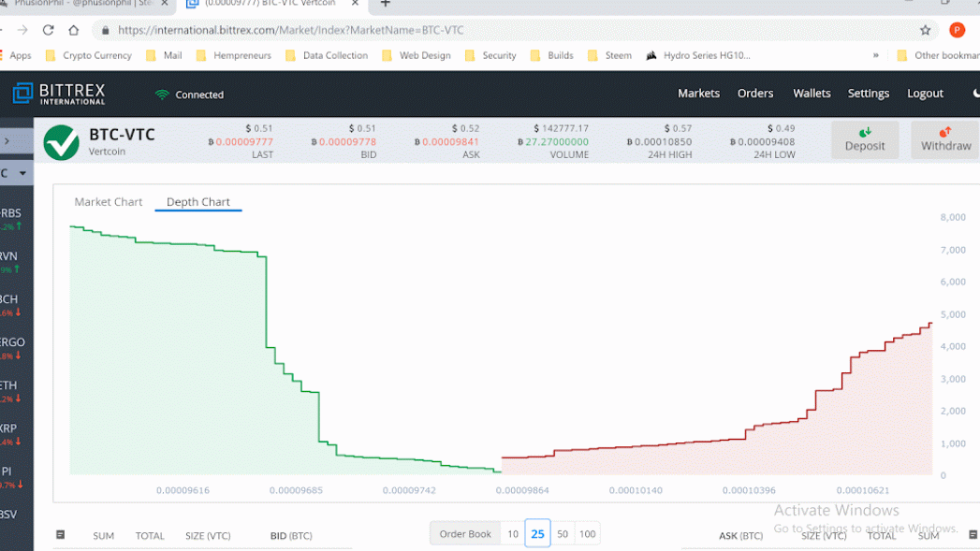The image size is (980, 551).
Task: Click the BID (BTC) column header
Action: 291,536
